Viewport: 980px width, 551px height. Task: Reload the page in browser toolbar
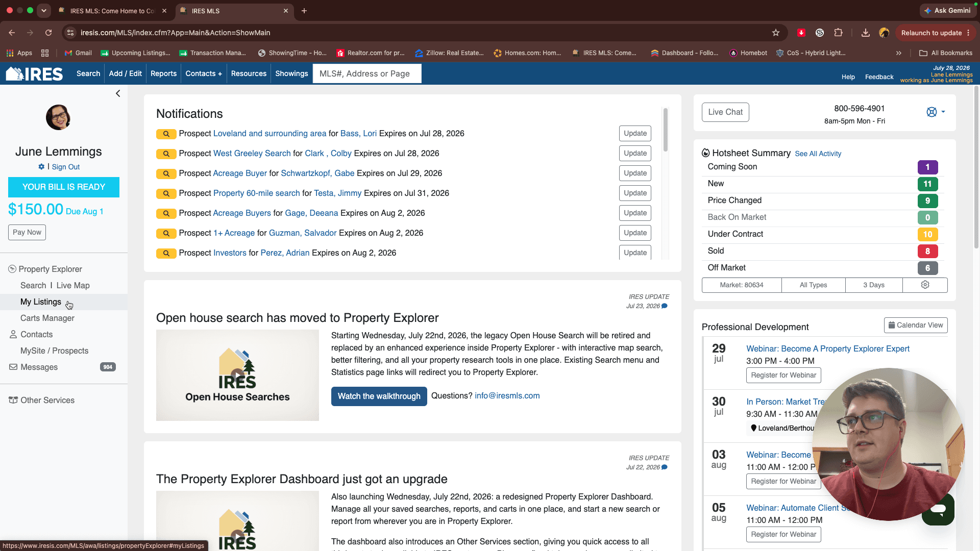tap(48, 33)
